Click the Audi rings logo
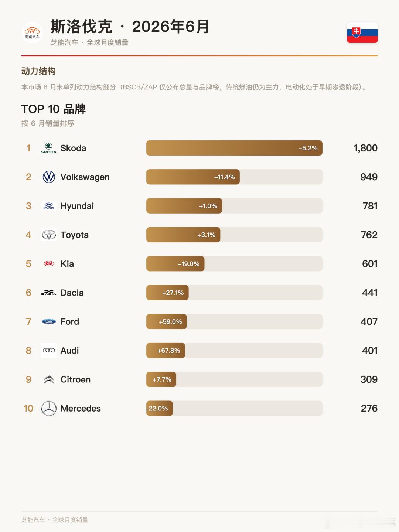Screen dimensions: 399x532 [x=49, y=351]
